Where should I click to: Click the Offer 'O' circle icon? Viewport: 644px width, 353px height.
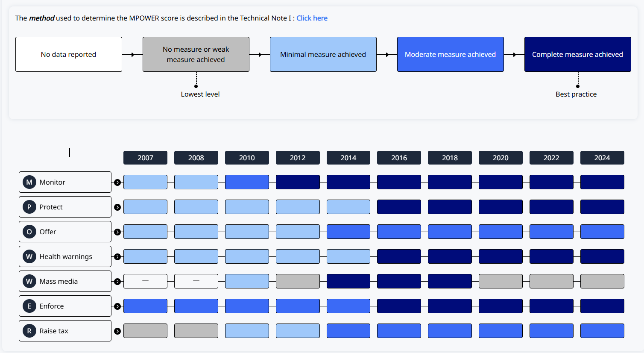click(x=29, y=232)
